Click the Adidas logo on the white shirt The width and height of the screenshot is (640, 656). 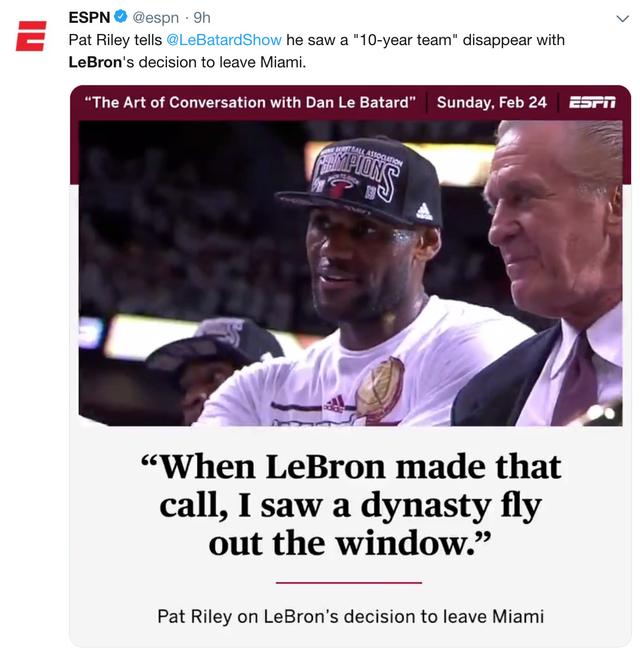pos(334,404)
